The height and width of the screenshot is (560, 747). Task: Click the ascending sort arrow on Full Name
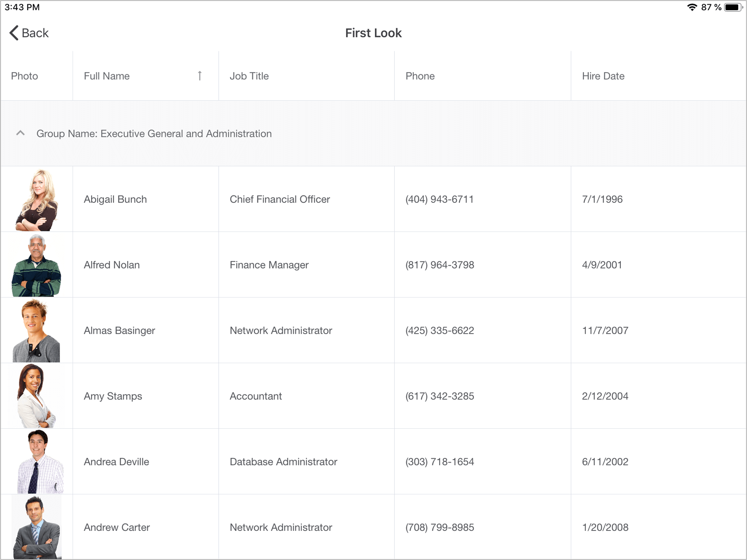[200, 76]
